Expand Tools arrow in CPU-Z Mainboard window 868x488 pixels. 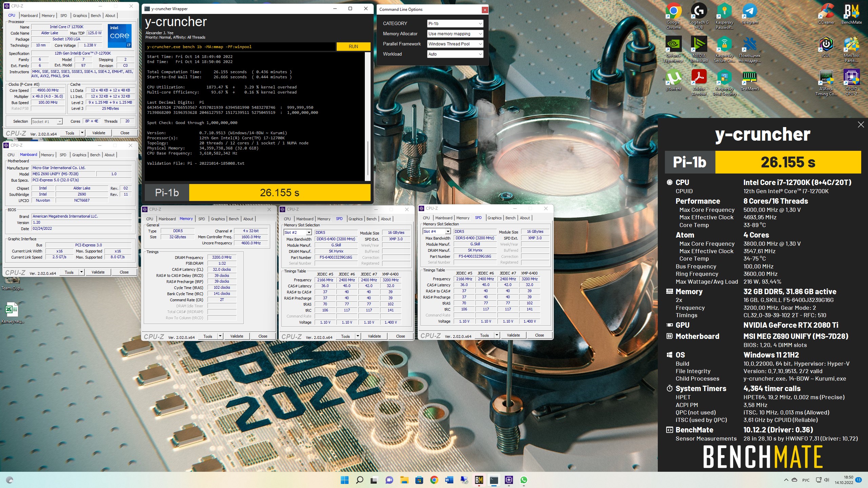(81, 272)
